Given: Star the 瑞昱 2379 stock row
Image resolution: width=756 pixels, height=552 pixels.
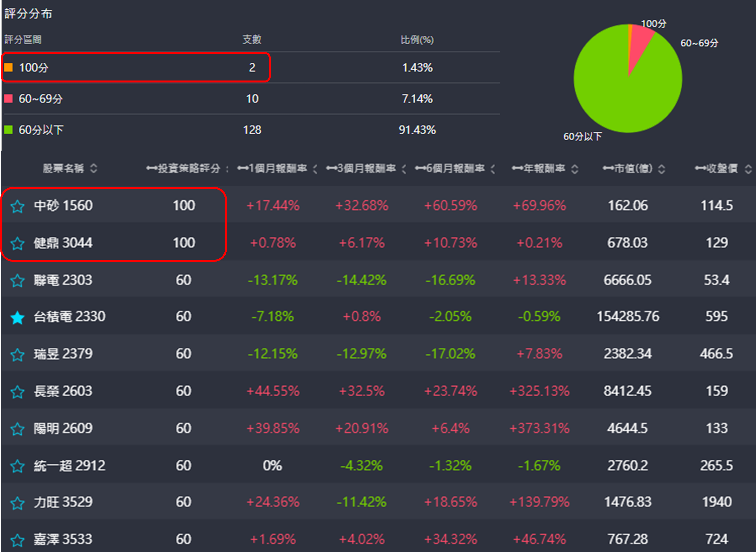Looking at the screenshot, I should (17, 355).
